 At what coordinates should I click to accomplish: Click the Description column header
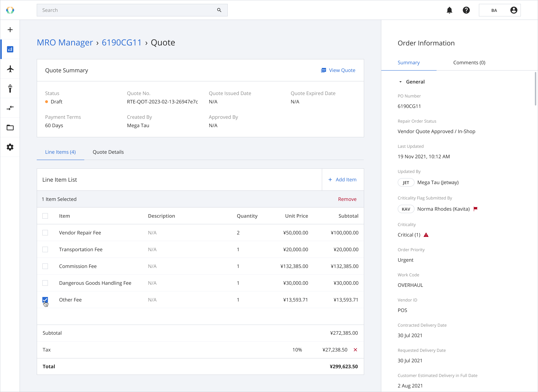161,216
